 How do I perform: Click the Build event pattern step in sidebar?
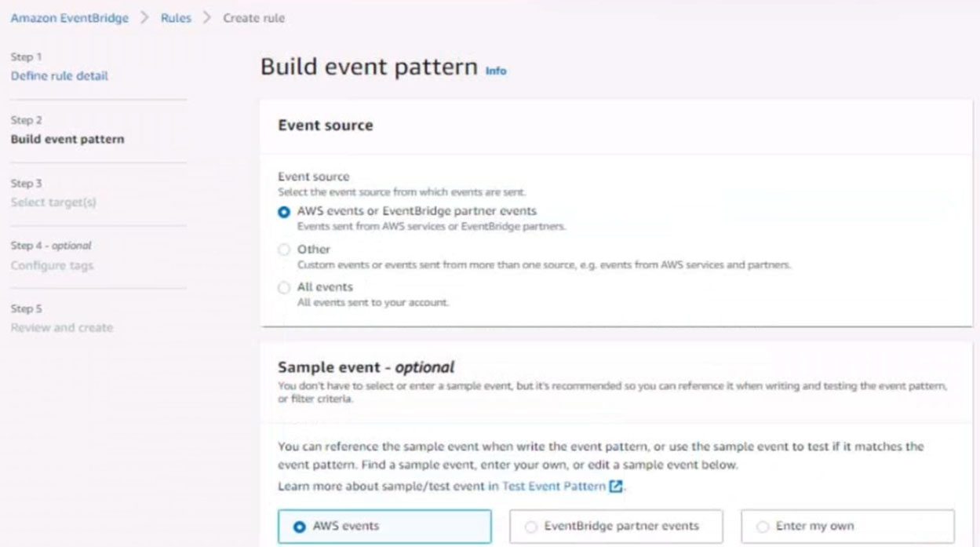tap(67, 139)
